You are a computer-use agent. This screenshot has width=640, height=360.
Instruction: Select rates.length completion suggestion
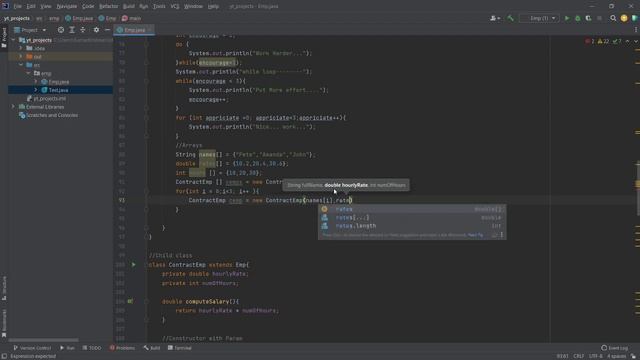(x=412, y=226)
